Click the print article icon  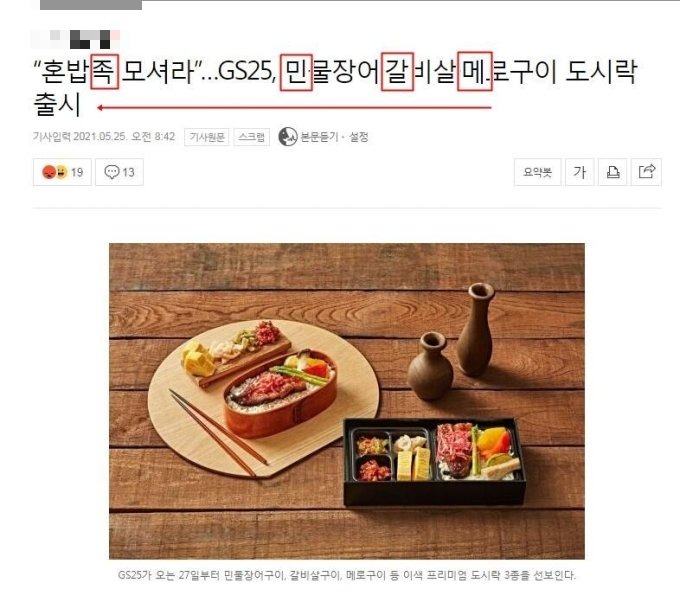coord(612,172)
